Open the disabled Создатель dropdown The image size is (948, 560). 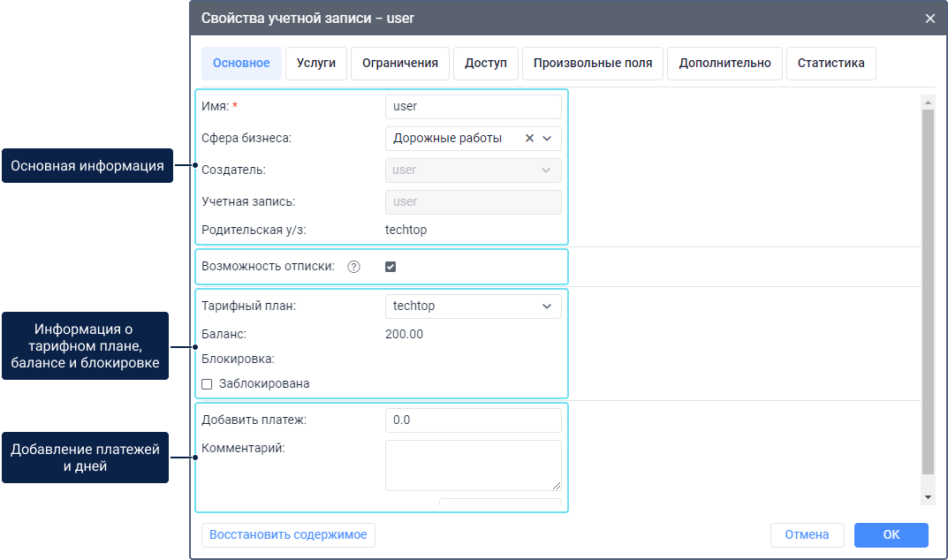click(474, 170)
